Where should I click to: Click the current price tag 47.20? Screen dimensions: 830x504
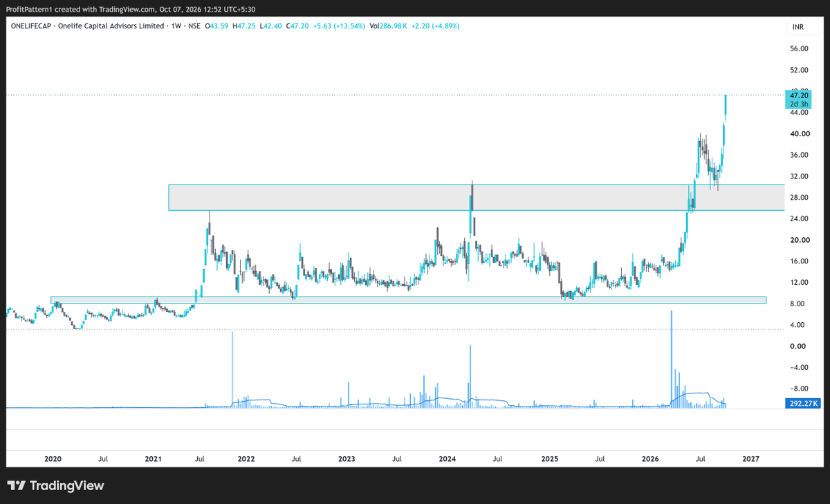click(800, 95)
